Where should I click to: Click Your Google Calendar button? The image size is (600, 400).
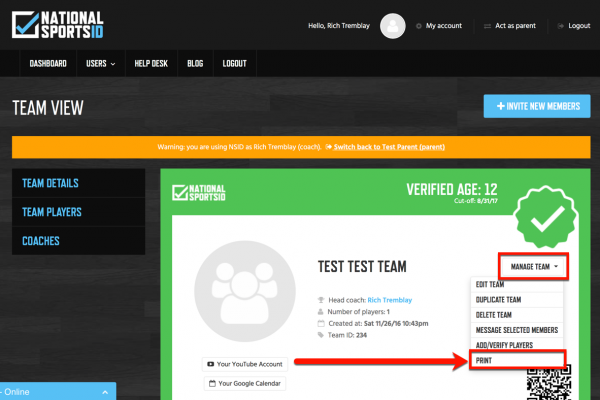tap(245, 383)
